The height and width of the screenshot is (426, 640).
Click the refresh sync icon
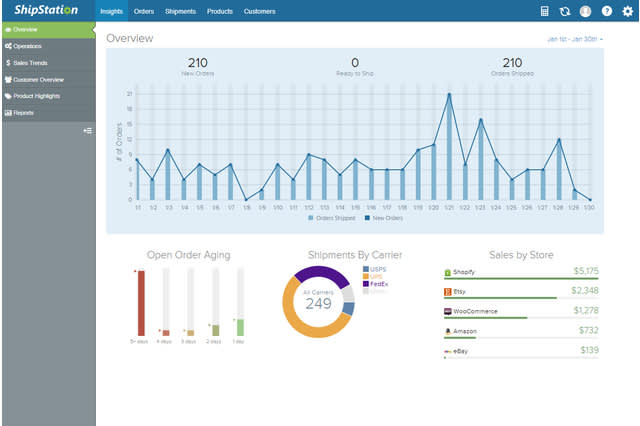565,11
